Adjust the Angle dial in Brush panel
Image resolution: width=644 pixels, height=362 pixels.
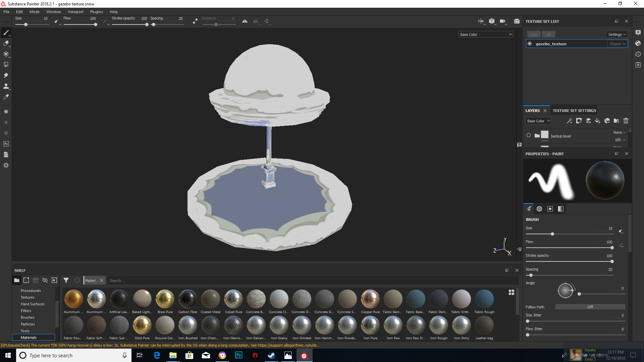coord(566,290)
